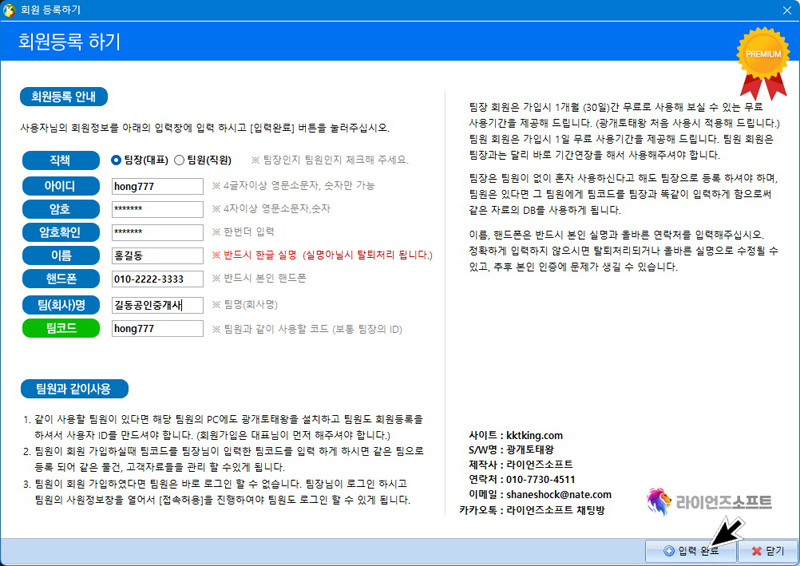
Task: Select the 팀원(직원) radio button
Action: tap(179, 160)
